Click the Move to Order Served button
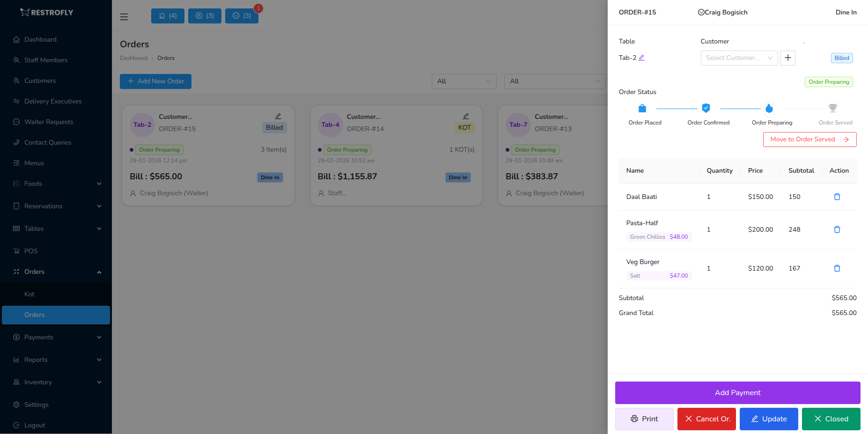868x434 pixels. pos(809,139)
